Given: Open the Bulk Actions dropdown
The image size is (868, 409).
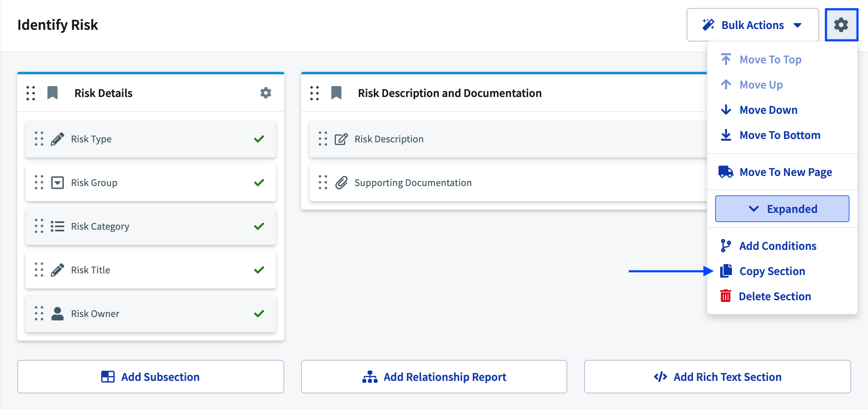Looking at the screenshot, I should (752, 25).
